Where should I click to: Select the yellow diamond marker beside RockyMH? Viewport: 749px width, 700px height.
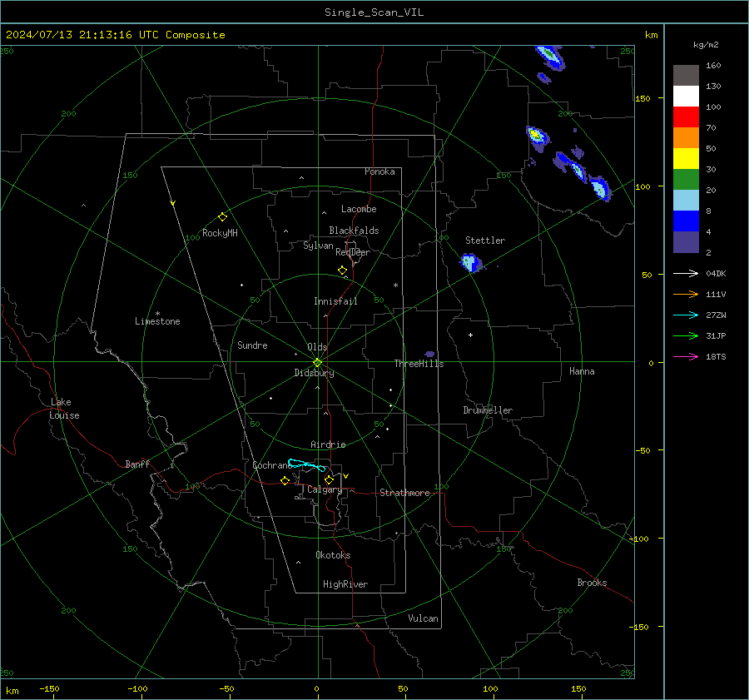[222, 217]
